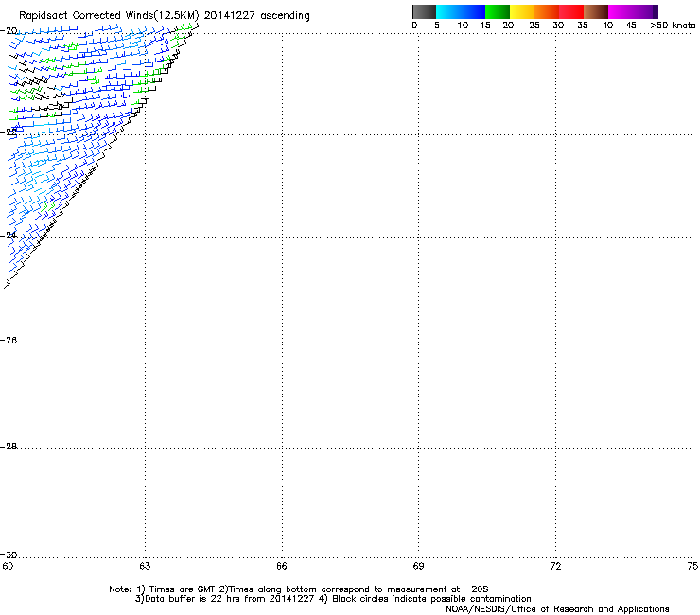Click the '45' label under the color bar
Screen dimensions: 700x615
point(631,26)
